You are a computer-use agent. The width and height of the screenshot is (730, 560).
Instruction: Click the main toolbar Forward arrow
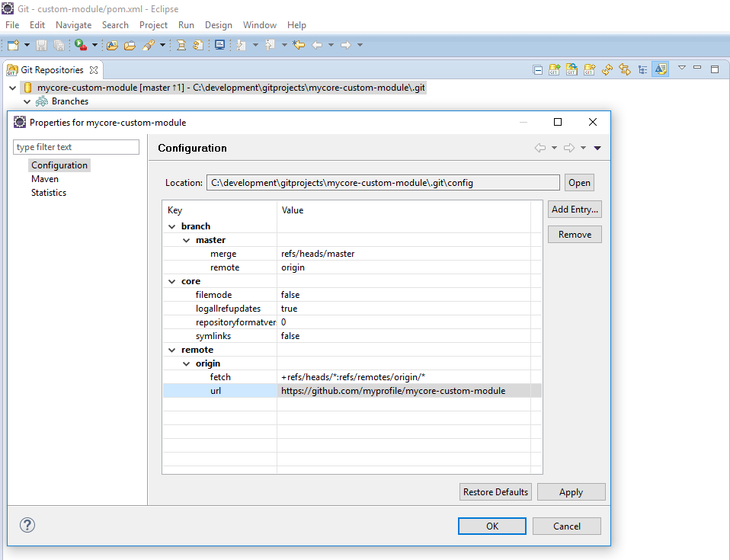pyautogui.click(x=346, y=45)
